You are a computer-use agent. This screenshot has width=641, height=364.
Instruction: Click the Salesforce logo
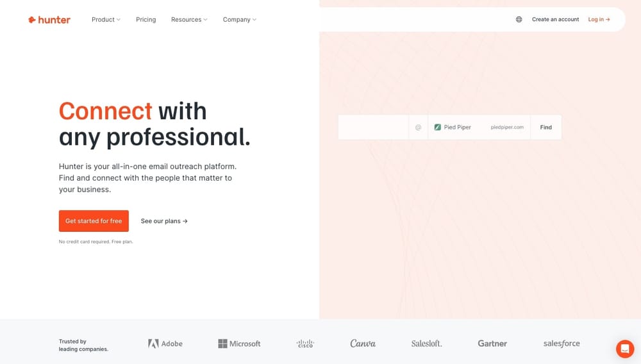[x=562, y=343]
